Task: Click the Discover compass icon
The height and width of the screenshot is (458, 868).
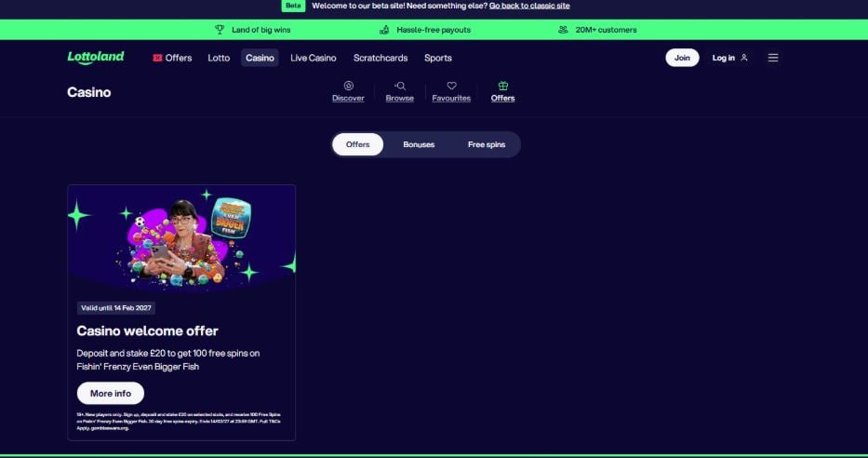Action: tap(348, 86)
